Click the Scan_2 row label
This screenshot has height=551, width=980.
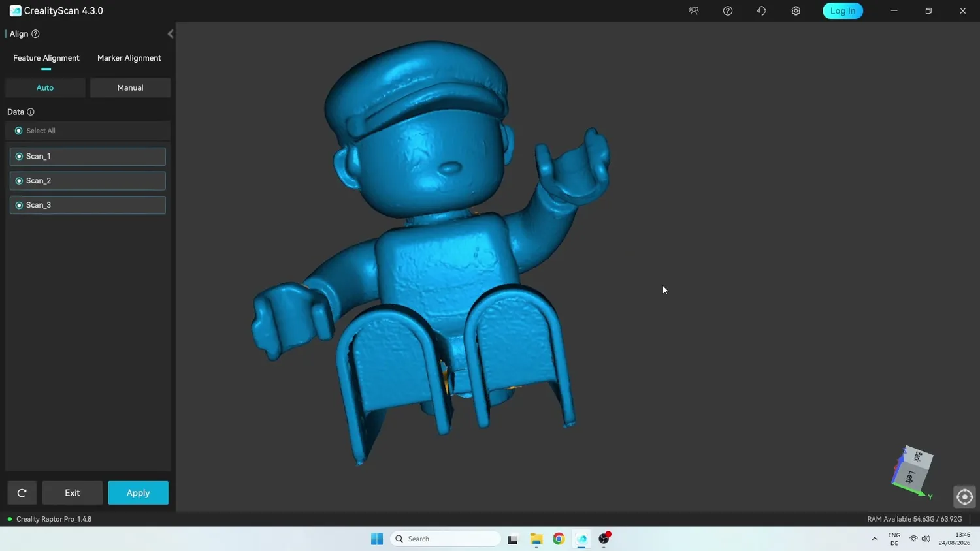pos(39,181)
